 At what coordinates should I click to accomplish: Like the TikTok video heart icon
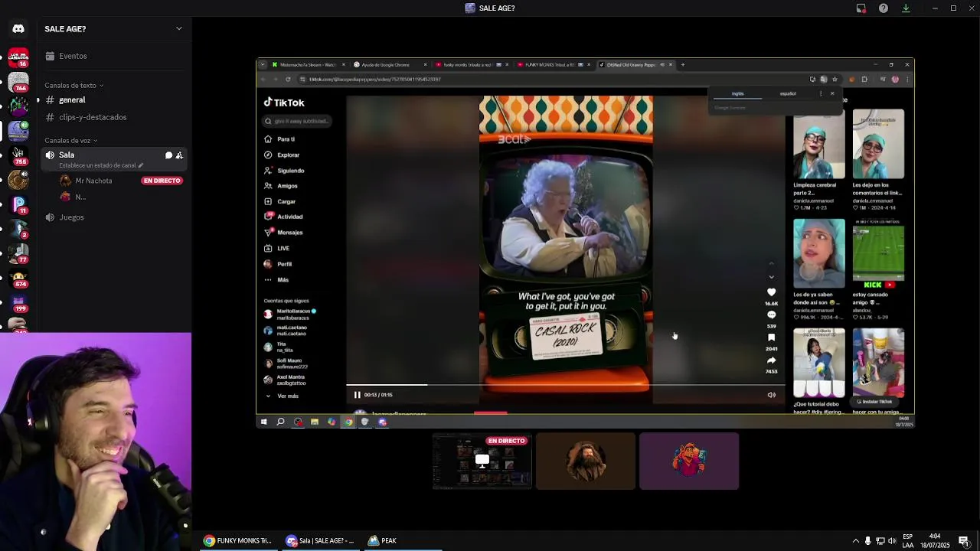point(771,292)
